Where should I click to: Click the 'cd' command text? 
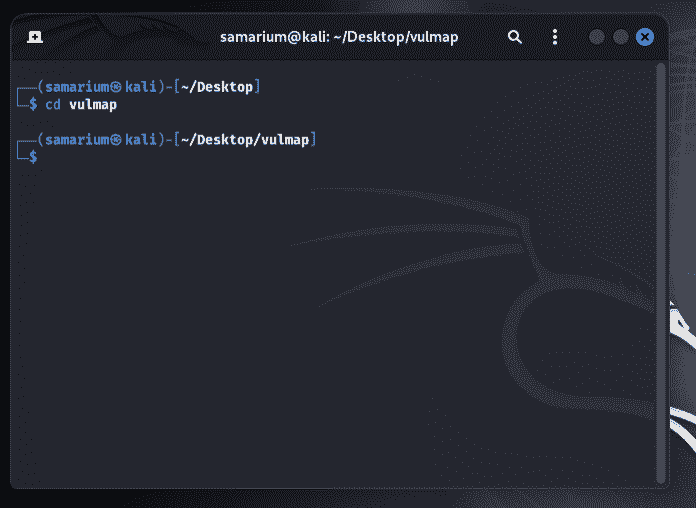53,105
